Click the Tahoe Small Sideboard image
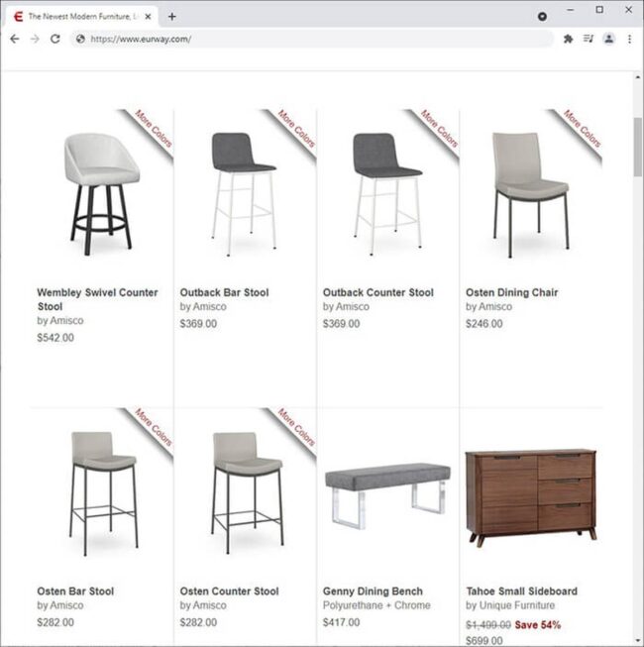 pos(531,498)
